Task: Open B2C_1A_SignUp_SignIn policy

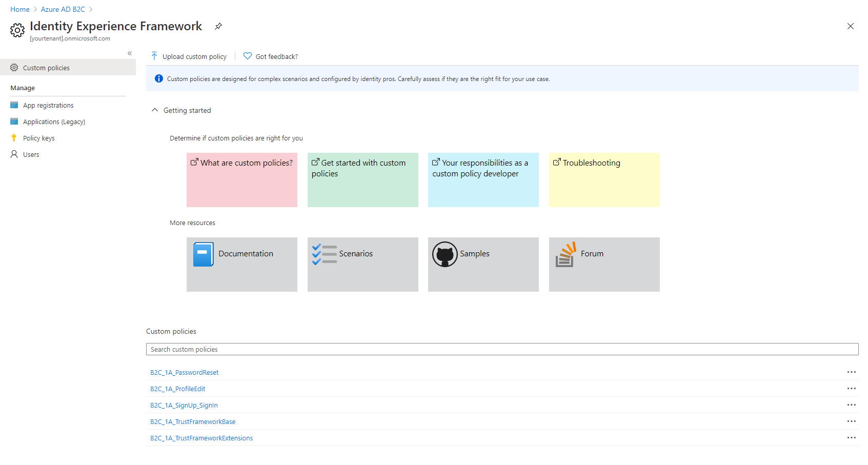Action: click(184, 405)
